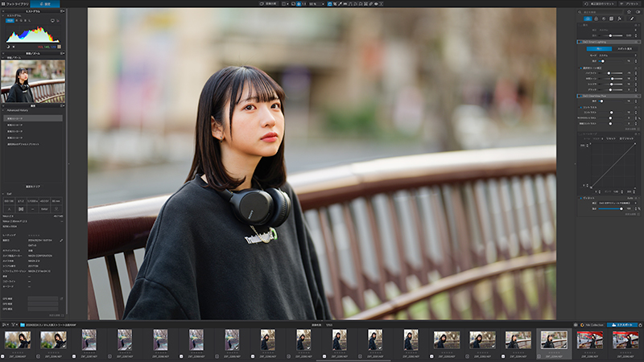
Task: Click the filmstrip sort order icon
Action: point(5,325)
